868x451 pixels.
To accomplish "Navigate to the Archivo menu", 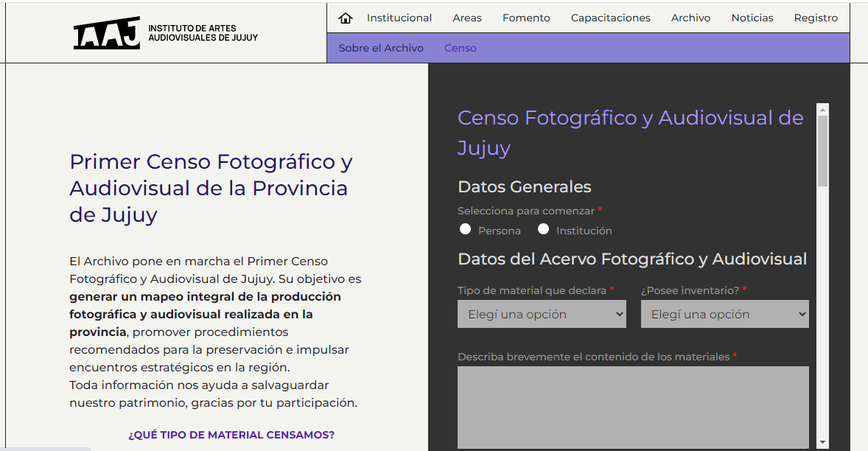I will [690, 18].
